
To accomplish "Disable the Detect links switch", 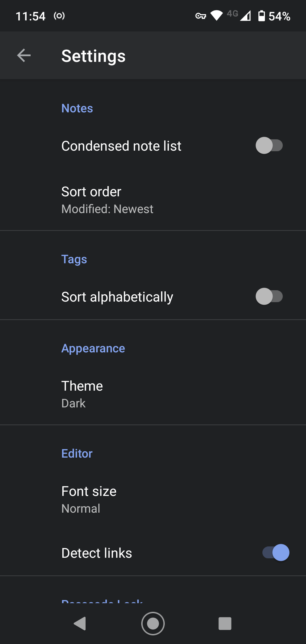I will (x=276, y=552).
